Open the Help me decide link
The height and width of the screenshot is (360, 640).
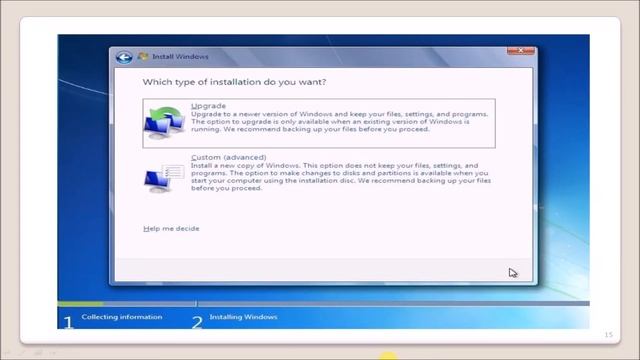171,229
